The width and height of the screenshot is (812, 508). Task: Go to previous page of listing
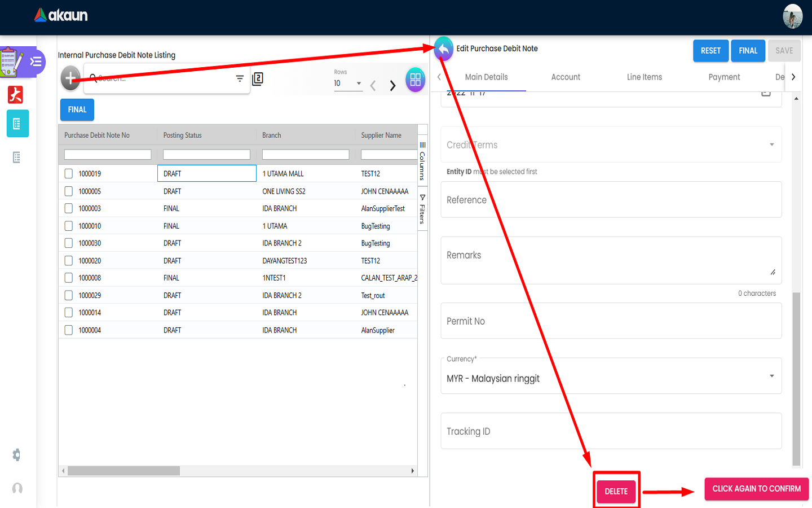(373, 86)
